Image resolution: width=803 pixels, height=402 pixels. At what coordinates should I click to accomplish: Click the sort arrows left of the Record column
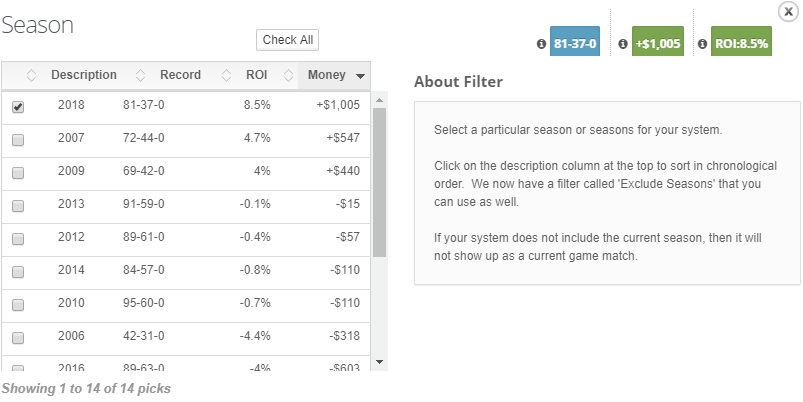pos(140,75)
